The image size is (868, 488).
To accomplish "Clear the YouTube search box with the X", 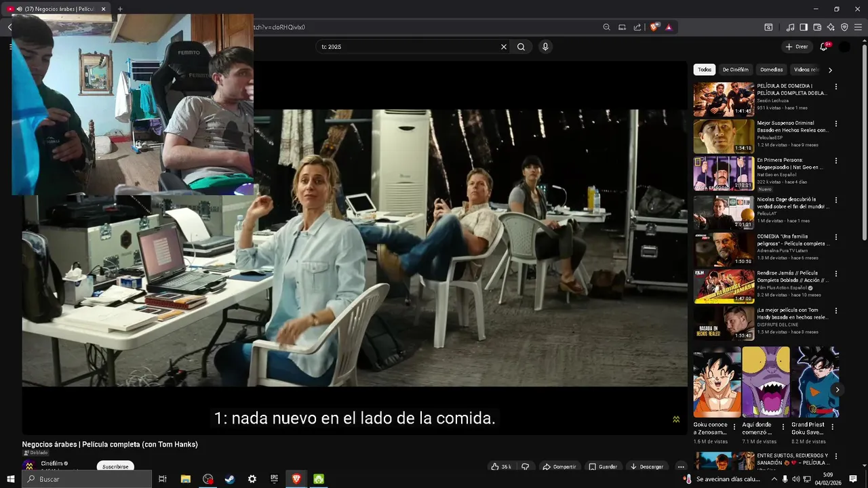I will [504, 47].
